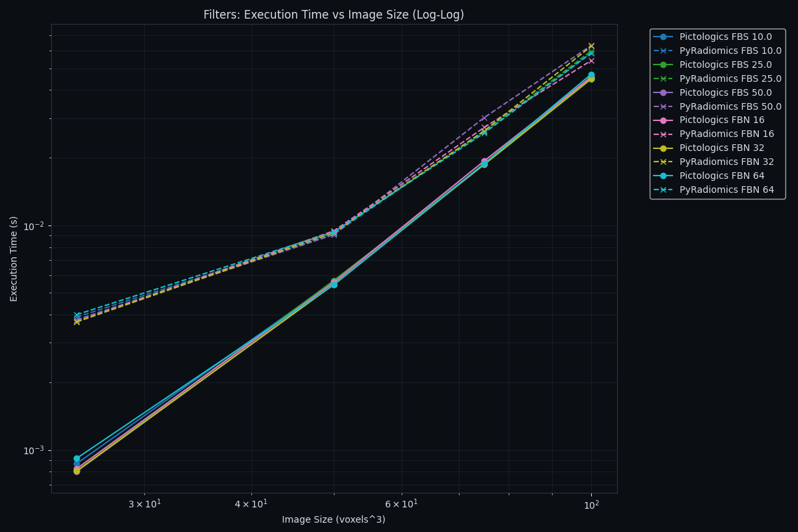Click the chart title 'Filters: Execution Time vs Image Size'
Viewport: 798px width, 532px height.
tap(333, 15)
